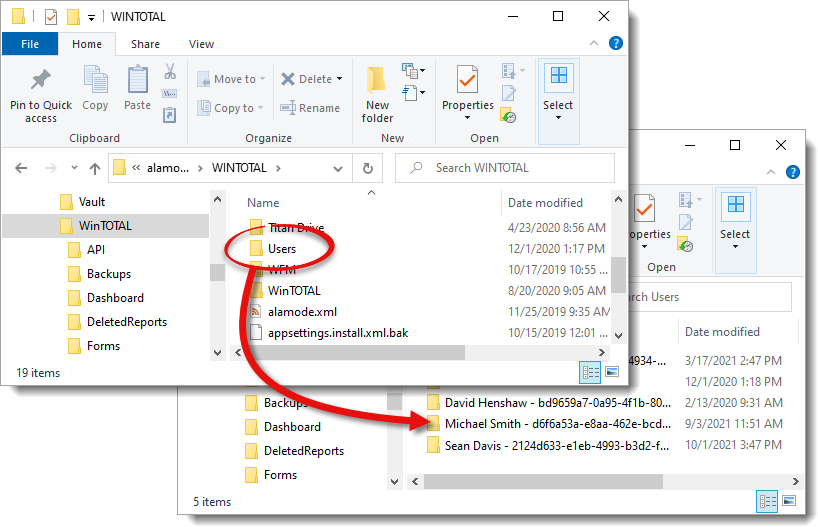The height and width of the screenshot is (527, 818).
Task: Select the alamode.xml file
Action: (x=294, y=312)
